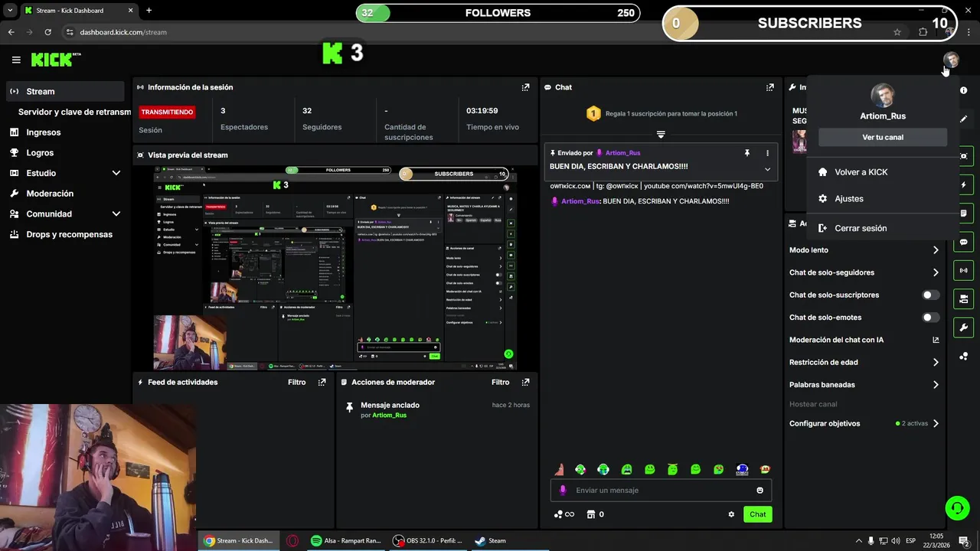Open Spotify from the Windows taskbar
The width and height of the screenshot is (980, 551).
pyautogui.click(x=346, y=540)
